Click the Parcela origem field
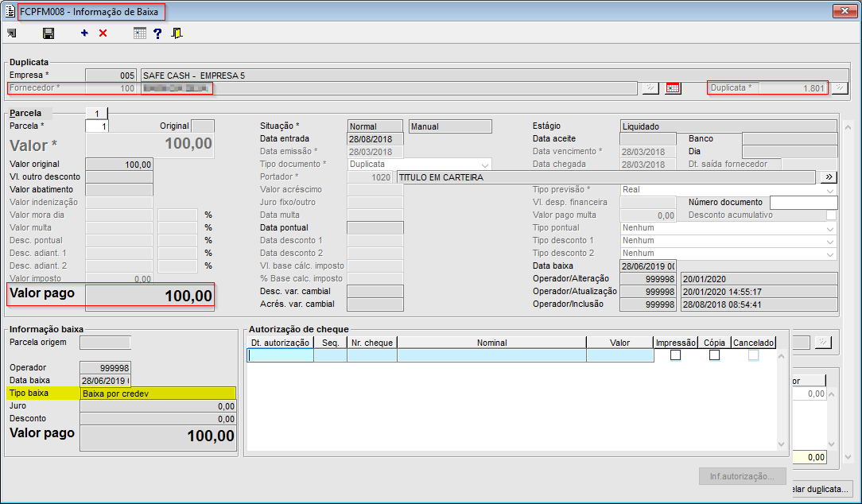This screenshot has height=504, width=862. (105, 343)
